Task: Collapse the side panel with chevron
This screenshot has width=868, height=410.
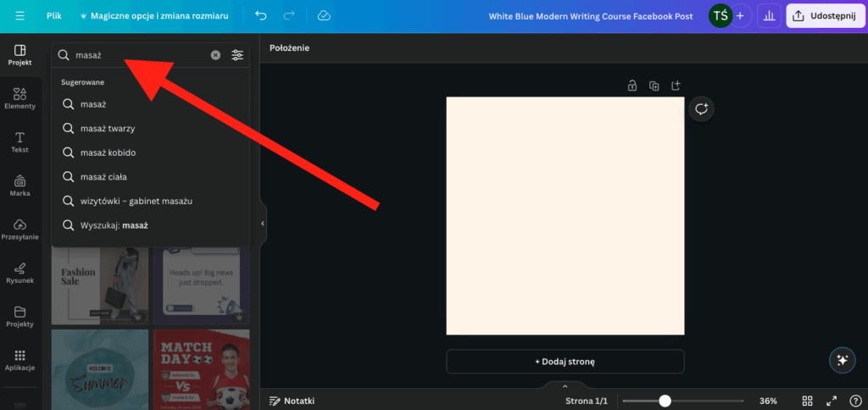Action: (263, 224)
